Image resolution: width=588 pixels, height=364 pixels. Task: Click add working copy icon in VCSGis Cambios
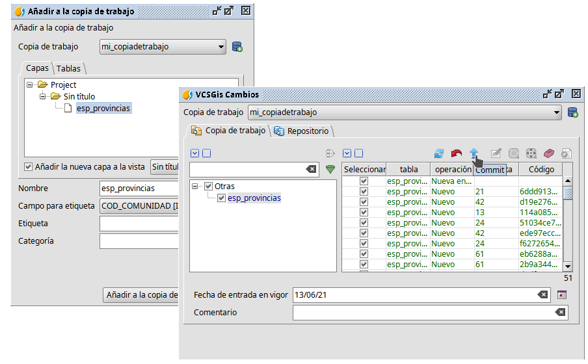(x=572, y=112)
